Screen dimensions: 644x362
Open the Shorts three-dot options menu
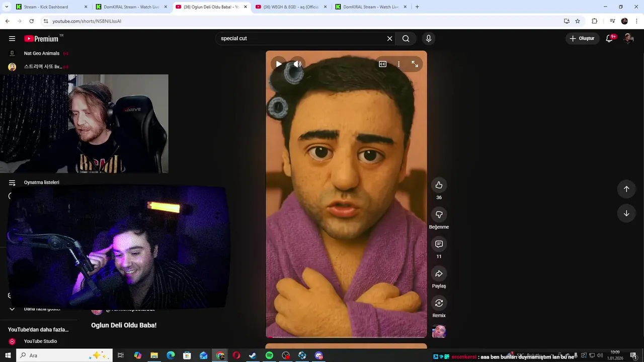pos(398,64)
